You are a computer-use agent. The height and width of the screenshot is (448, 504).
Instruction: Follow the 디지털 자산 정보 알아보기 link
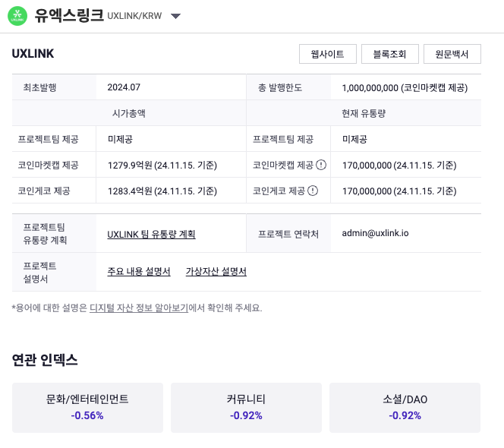click(139, 308)
